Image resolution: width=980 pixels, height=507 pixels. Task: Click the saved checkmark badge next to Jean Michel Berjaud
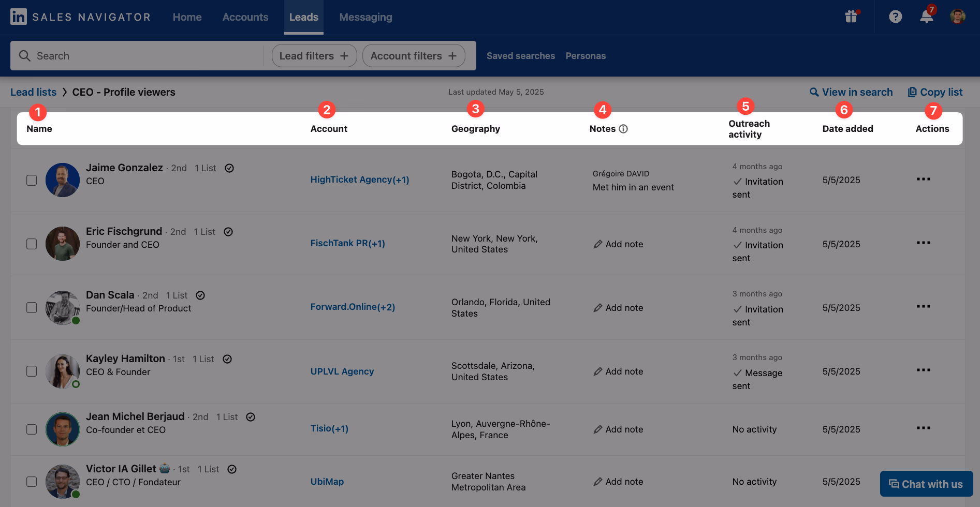pos(251,417)
